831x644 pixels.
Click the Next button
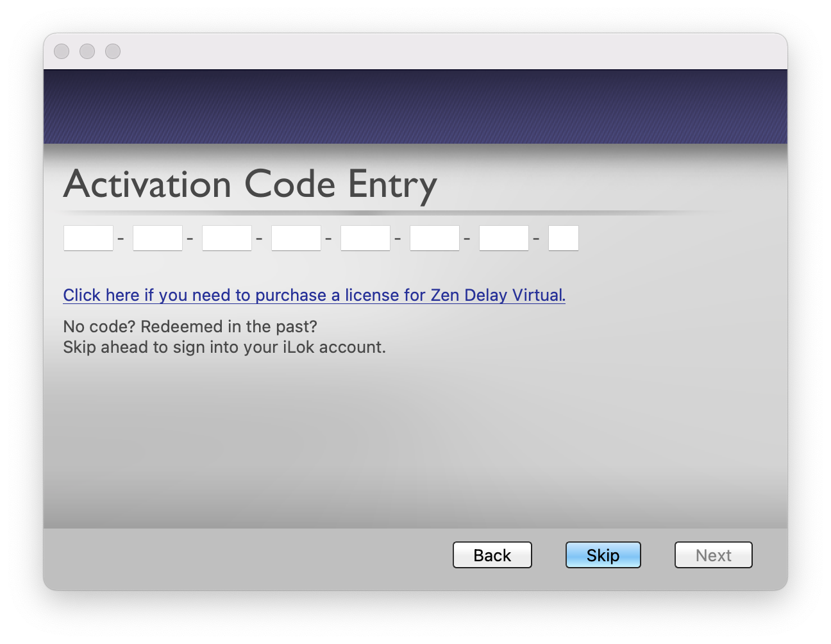[714, 555]
